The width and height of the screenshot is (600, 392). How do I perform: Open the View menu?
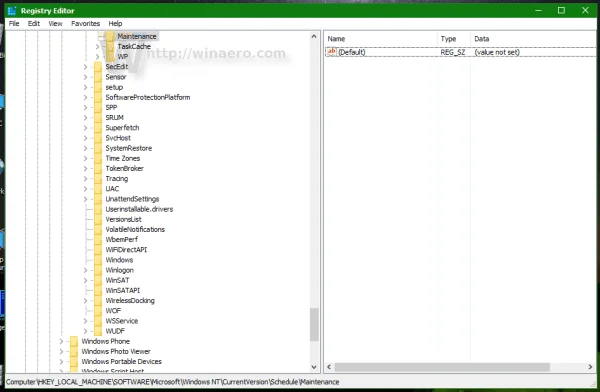55,24
